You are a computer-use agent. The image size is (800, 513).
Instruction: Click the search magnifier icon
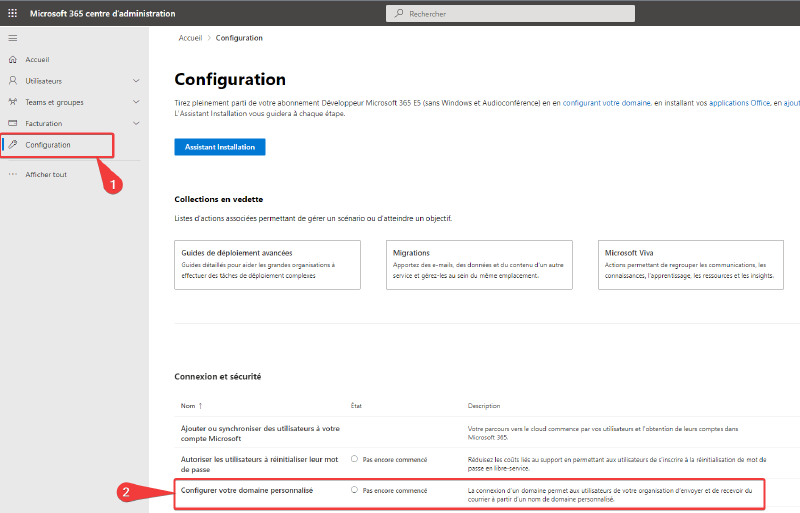(399, 13)
